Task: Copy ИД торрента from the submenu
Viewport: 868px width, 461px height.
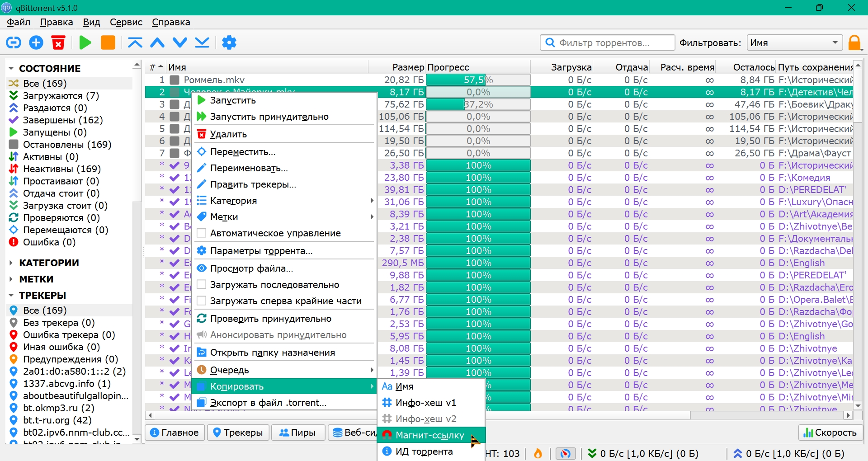Action: pyautogui.click(x=431, y=452)
